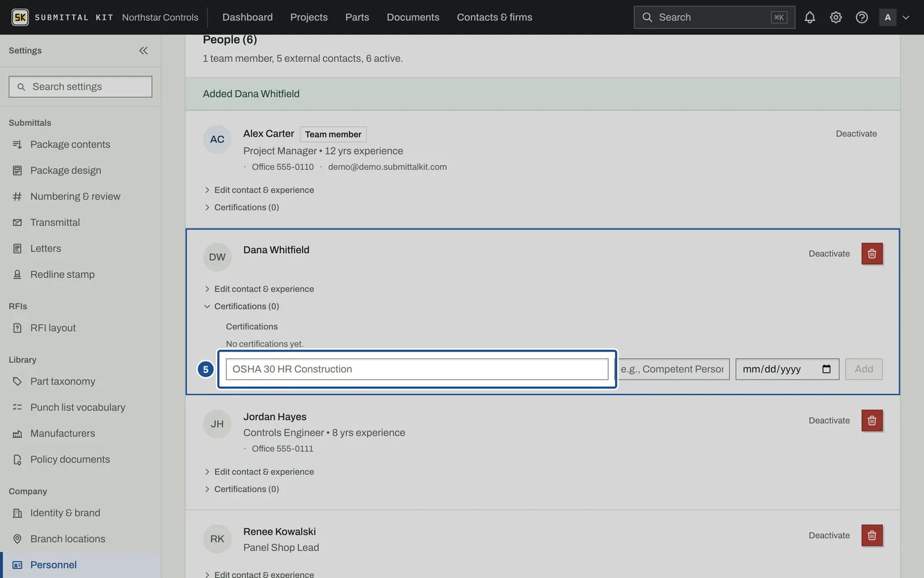Delete Dana Whitfield with trash icon
The image size is (924, 578).
click(872, 254)
